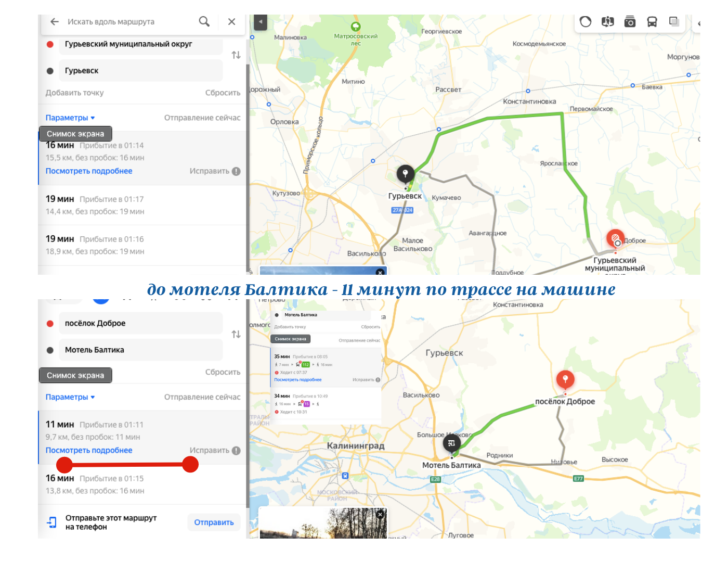Toggle the public transport bus layer

pyautogui.click(x=652, y=21)
